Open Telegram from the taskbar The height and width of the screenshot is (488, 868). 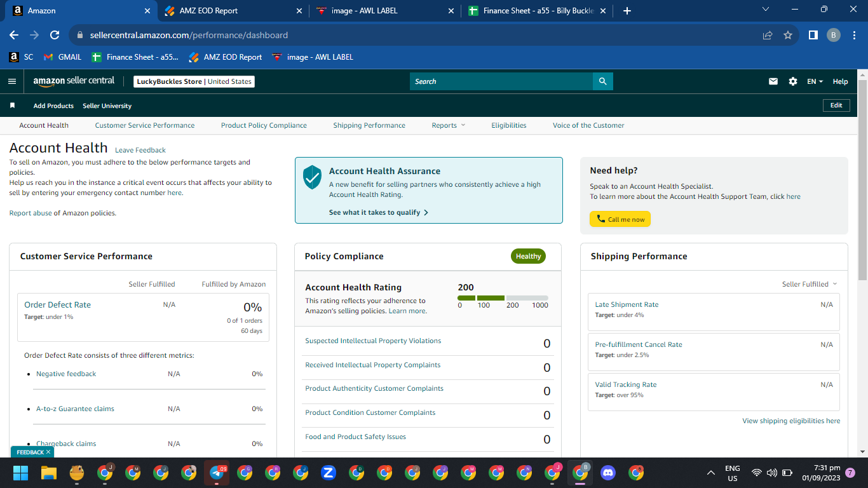coord(217,473)
